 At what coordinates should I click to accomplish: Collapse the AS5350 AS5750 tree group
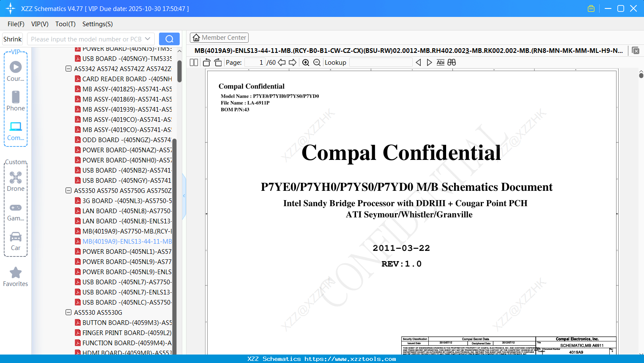pyautogui.click(x=69, y=190)
